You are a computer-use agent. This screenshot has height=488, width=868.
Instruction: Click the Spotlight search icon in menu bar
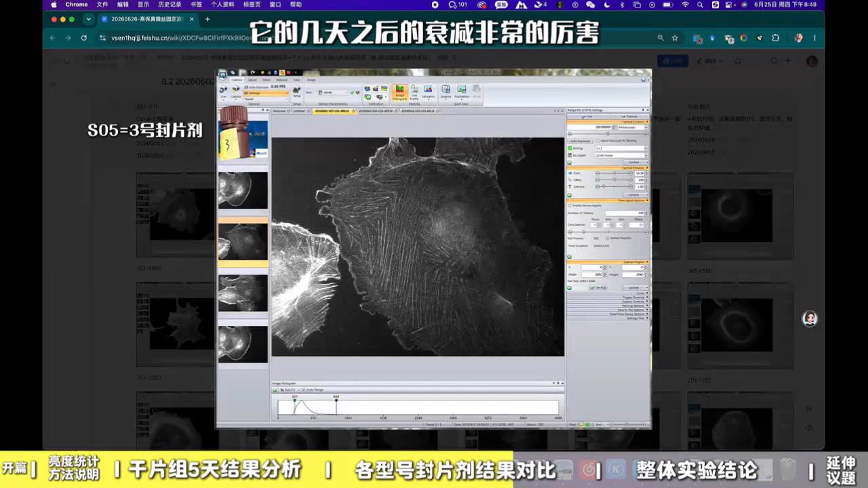pyautogui.click(x=700, y=5)
